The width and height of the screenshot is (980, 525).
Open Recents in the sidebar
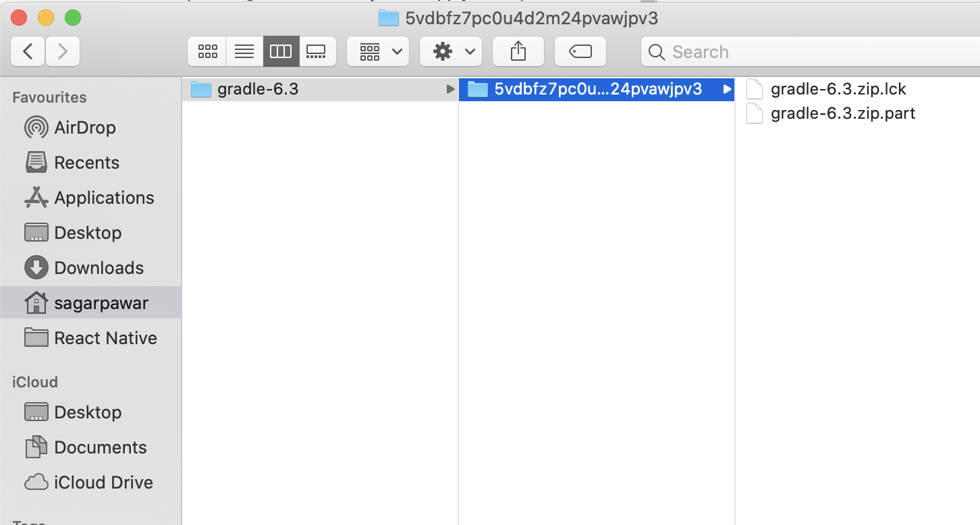[86, 163]
